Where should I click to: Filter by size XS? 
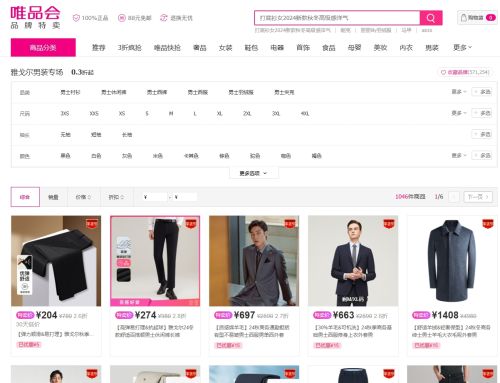click(122, 114)
